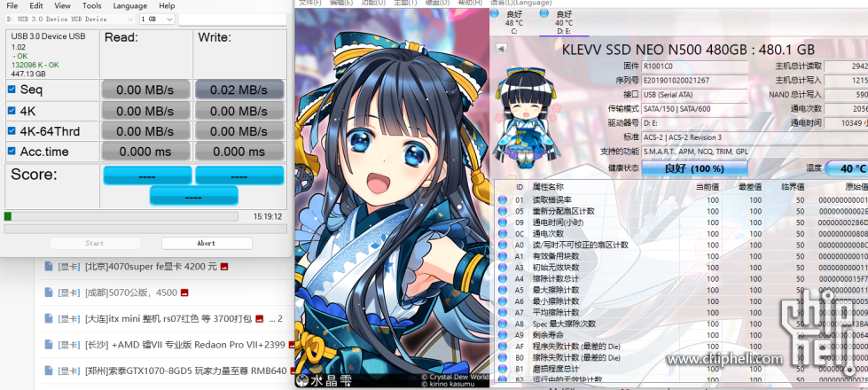Click status circle of row A6 最小擦除计数
Image resolution: width=868 pixels, height=390 pixels.
click(503, 301)
